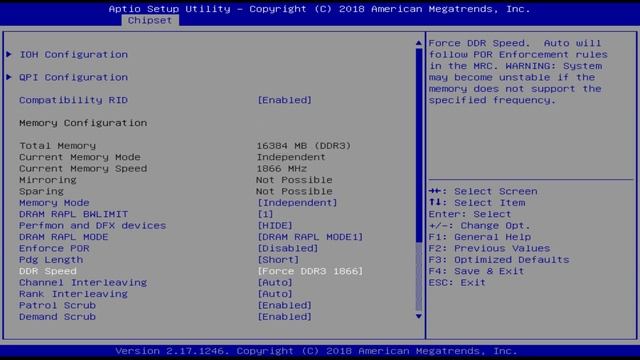Open [DRAM RAPL MODE1] value list
Screen dimensions: 640x360
pyautogui.click(x=310, y=237)
